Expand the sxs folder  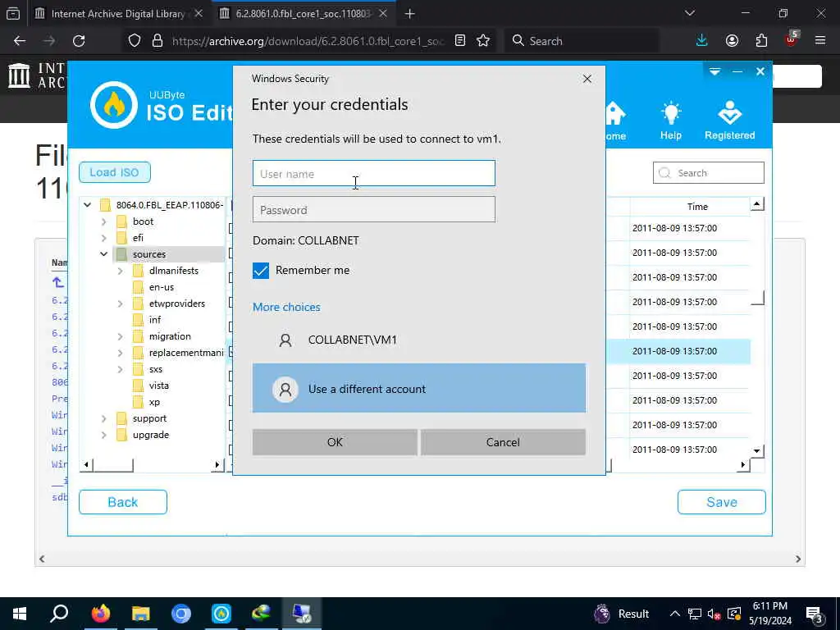tap(120, 369)
